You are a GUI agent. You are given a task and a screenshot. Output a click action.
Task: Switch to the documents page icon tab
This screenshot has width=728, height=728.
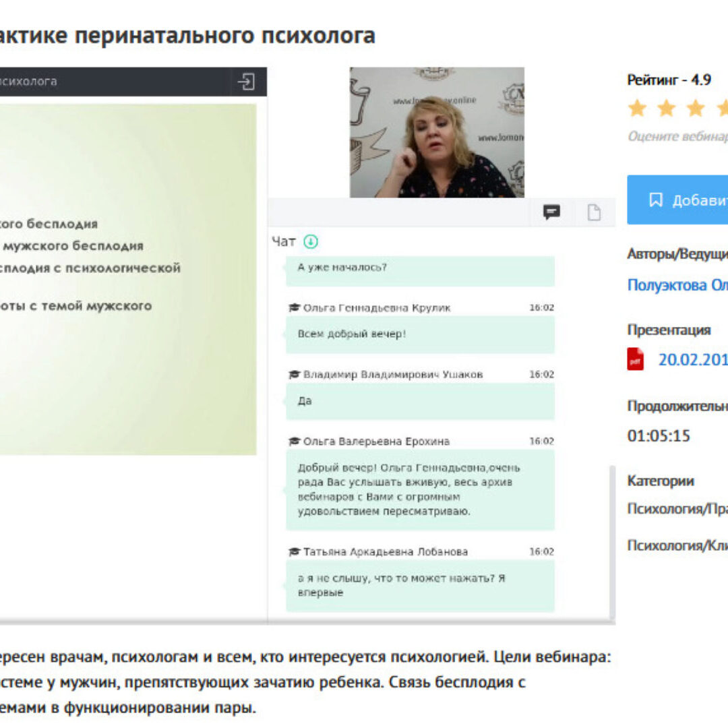(593, 212)
